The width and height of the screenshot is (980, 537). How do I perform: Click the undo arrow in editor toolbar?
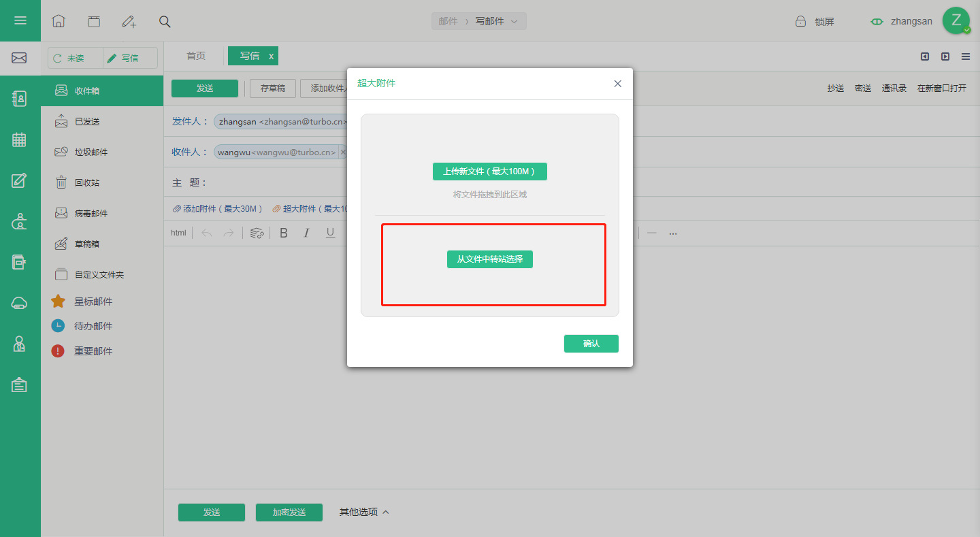(207, 233)
